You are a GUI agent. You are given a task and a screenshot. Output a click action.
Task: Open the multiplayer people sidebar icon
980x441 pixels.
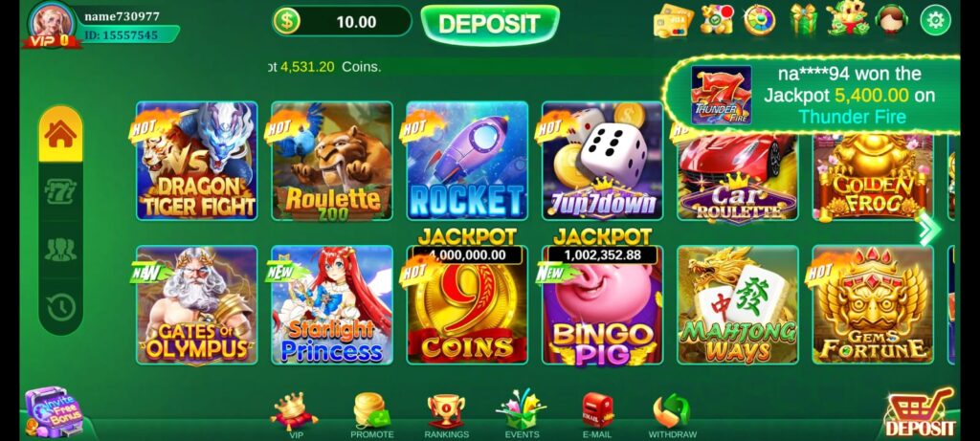click(x=60, y=250)
